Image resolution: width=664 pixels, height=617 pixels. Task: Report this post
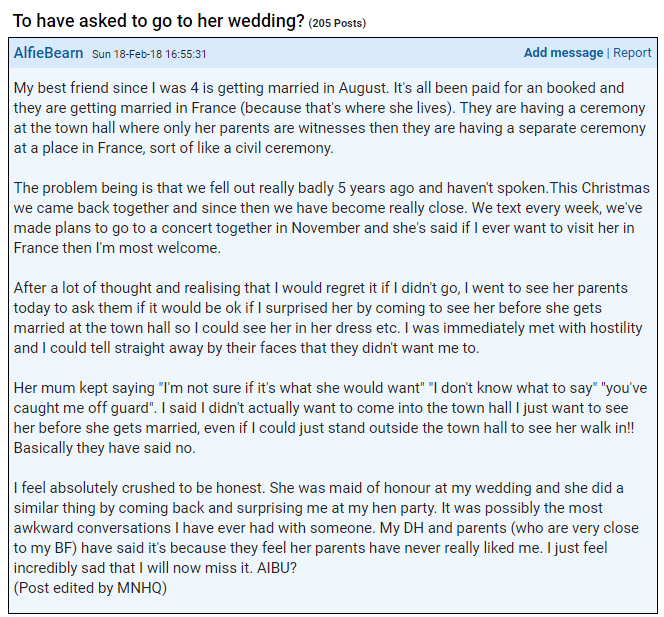pos(632,53)
